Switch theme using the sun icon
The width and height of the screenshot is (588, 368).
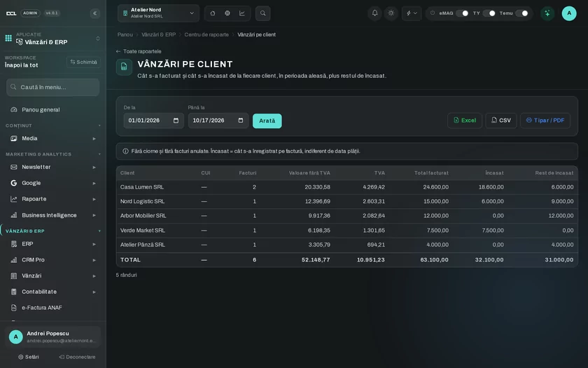(x=391, y=13)
